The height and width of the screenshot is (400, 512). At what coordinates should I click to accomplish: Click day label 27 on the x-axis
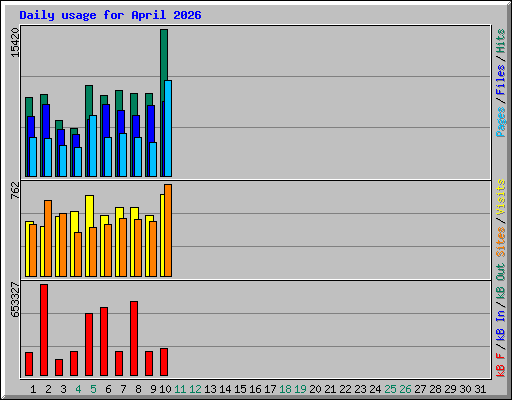(x=420, y=389)
